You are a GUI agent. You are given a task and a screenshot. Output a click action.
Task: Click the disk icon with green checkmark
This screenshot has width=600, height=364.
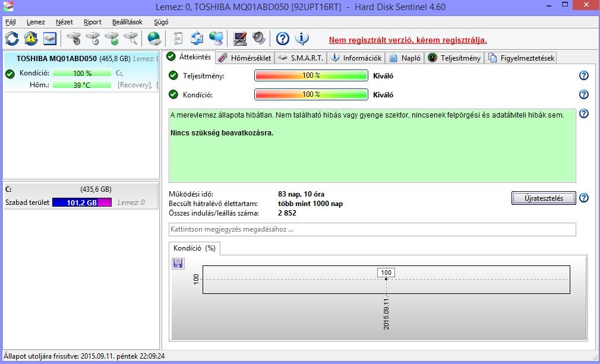[112, 39]
